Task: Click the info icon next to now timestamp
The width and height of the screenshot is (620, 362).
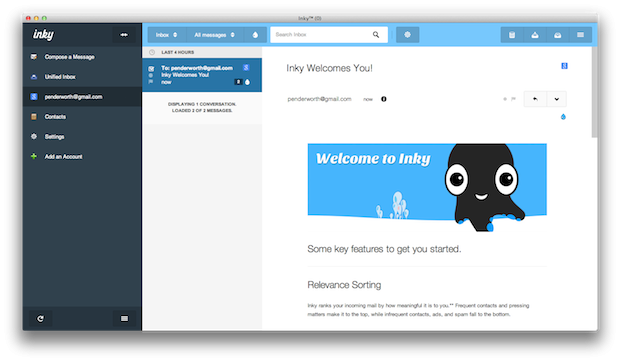Action: pyautogui.click(x=384, y=99)
